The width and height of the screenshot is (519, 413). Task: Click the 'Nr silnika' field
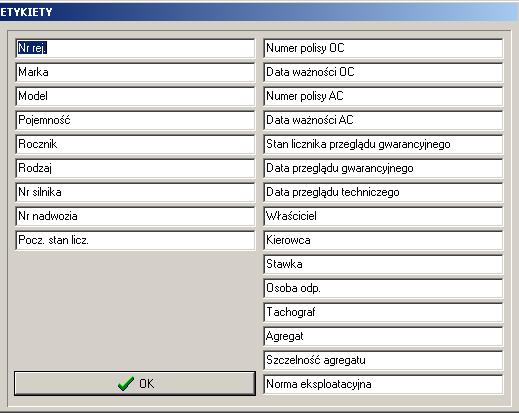pos(135,192)
